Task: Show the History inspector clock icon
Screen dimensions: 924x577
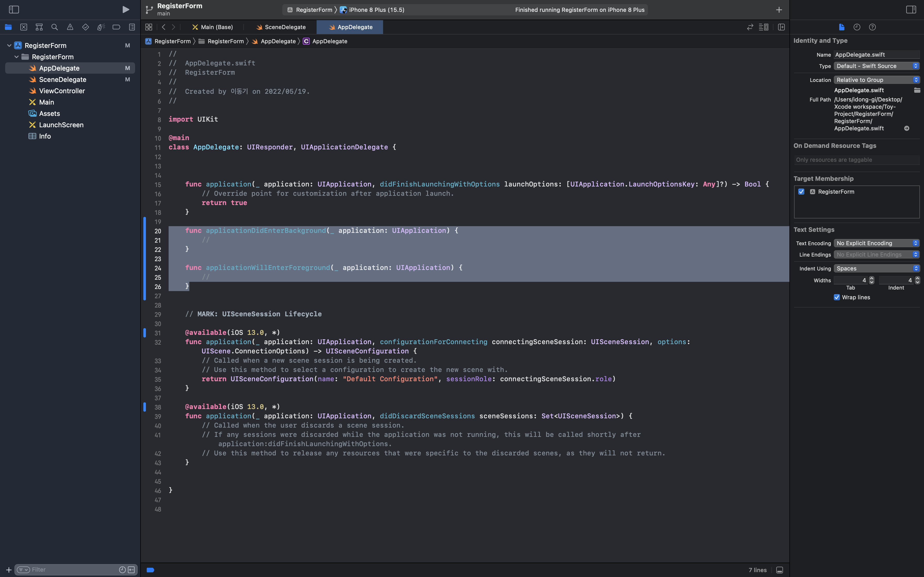Action: click(x=857, y=27)
